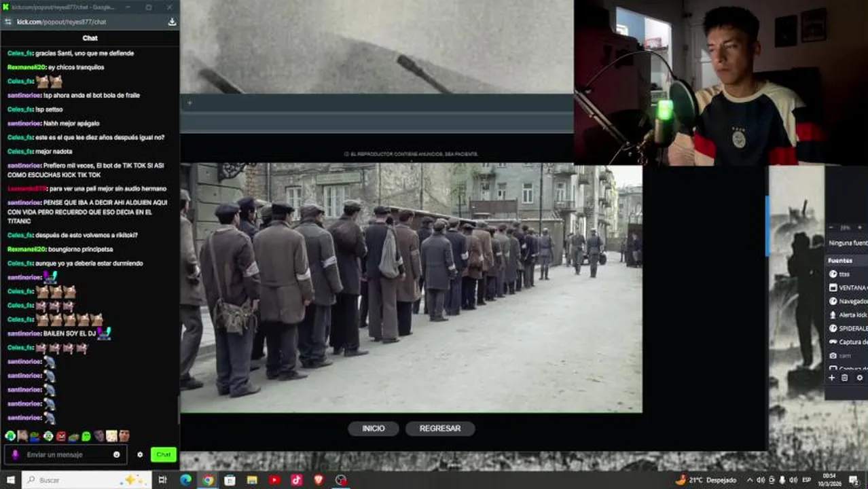The image size is (868, 489).
Task: Open Windows Start menu
Action: 10,480
